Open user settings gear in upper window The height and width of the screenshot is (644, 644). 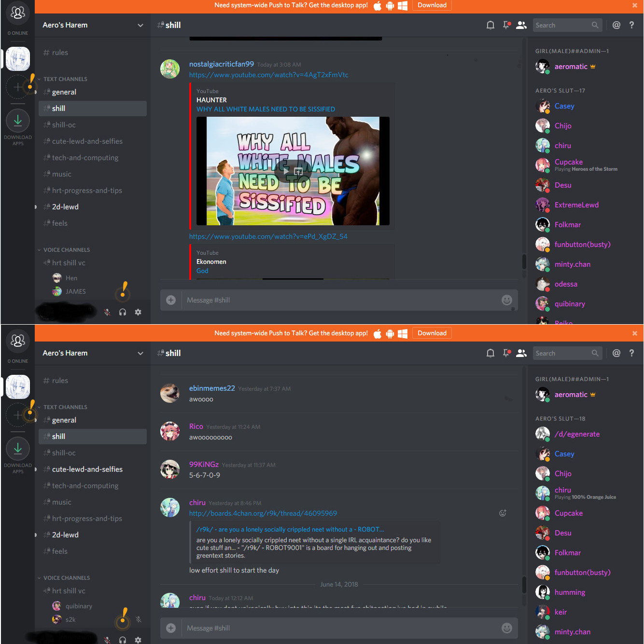pos(138,312)
